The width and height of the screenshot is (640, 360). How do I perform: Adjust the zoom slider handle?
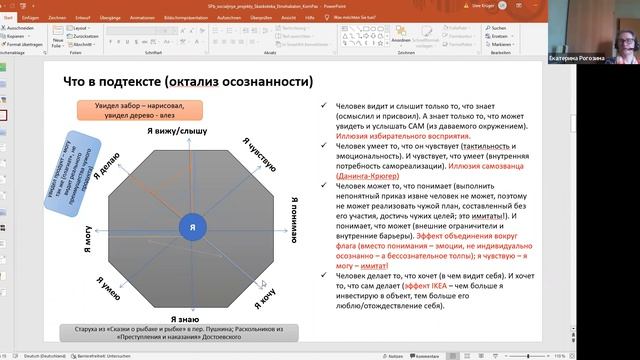[x=528, y=356]
